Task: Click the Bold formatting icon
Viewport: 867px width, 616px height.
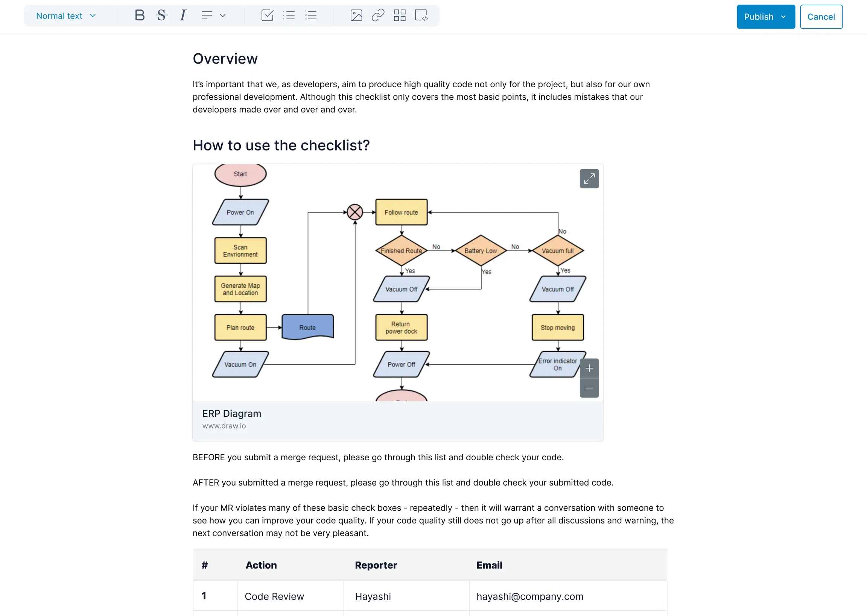Action: 137,16
